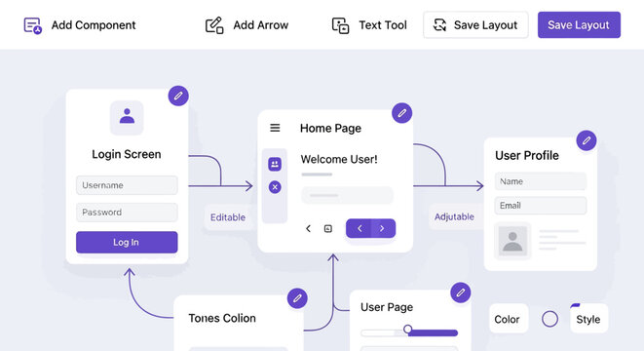Viewport: 644px width, 351px height.
Task: Click the smiley face sidebar icon on Home Page
Action: pos(275,164)
